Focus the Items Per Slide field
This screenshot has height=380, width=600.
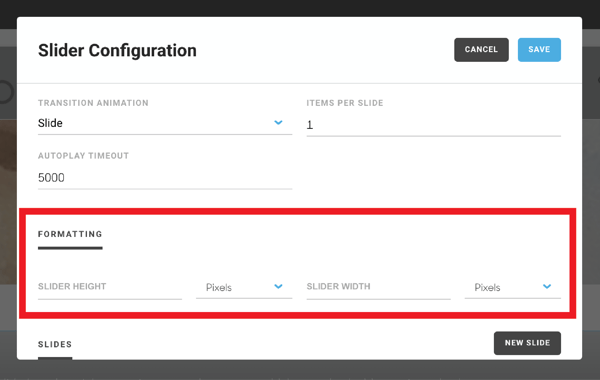434,125
